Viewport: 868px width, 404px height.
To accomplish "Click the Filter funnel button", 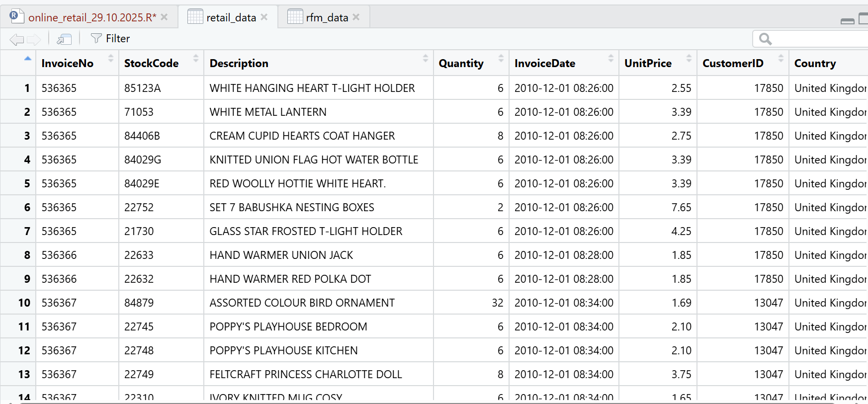I will [x=110, y=39].
